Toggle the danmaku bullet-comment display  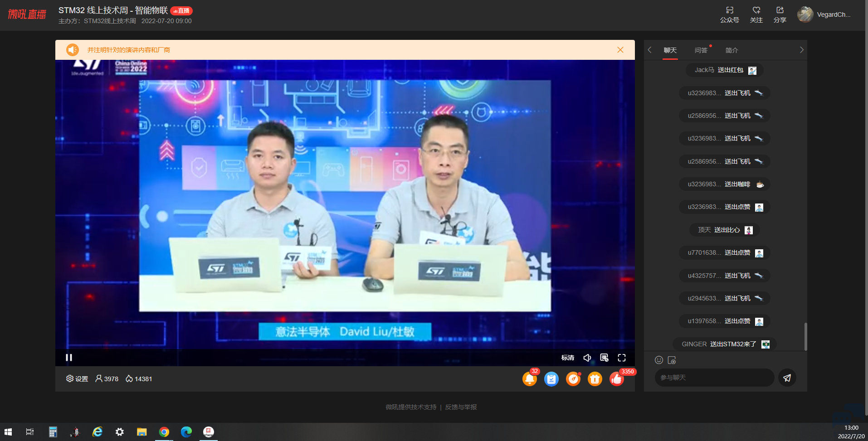(x=604, y=358)
